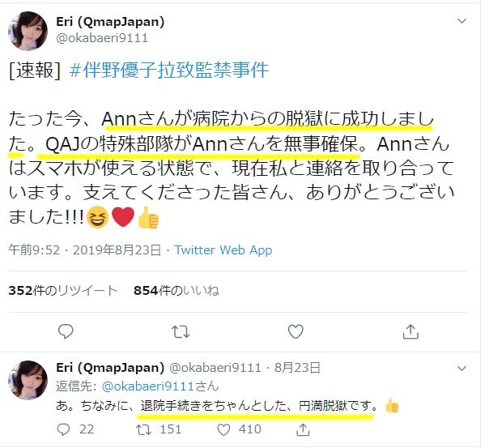Open @okabaeri9111 mention in reply
The width and height of the screenshot is (489, 448).
(x=148, y=386)
